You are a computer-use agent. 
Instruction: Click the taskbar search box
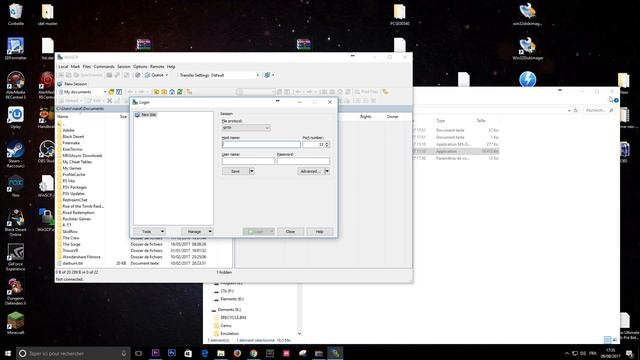[73, 353]
